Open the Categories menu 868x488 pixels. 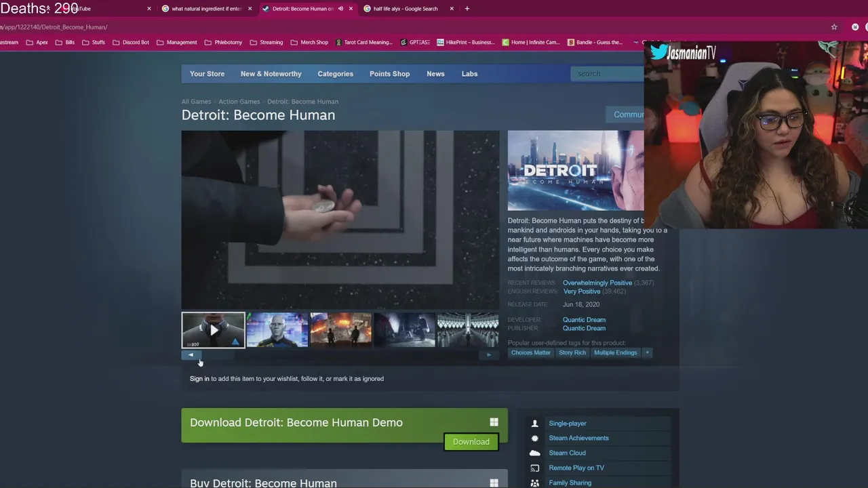(x=335, y=74)
